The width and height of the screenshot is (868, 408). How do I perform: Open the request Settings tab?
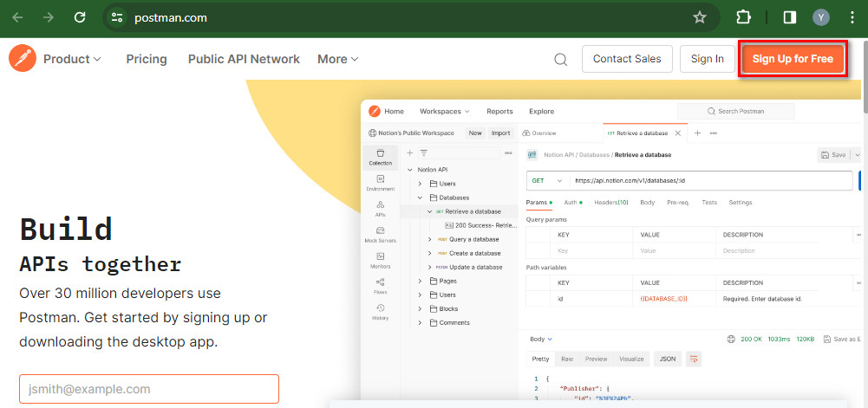[741, 203]
